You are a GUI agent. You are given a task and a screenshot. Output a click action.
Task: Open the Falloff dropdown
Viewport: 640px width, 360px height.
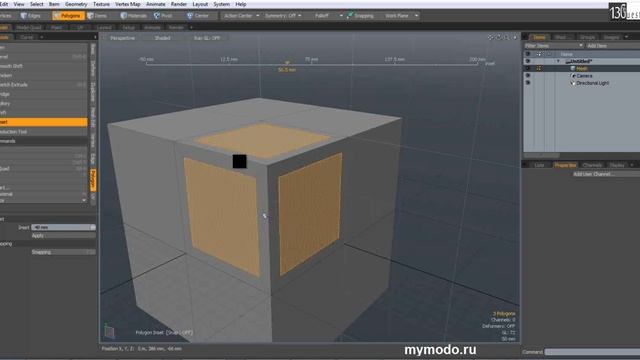click(329, 16)
